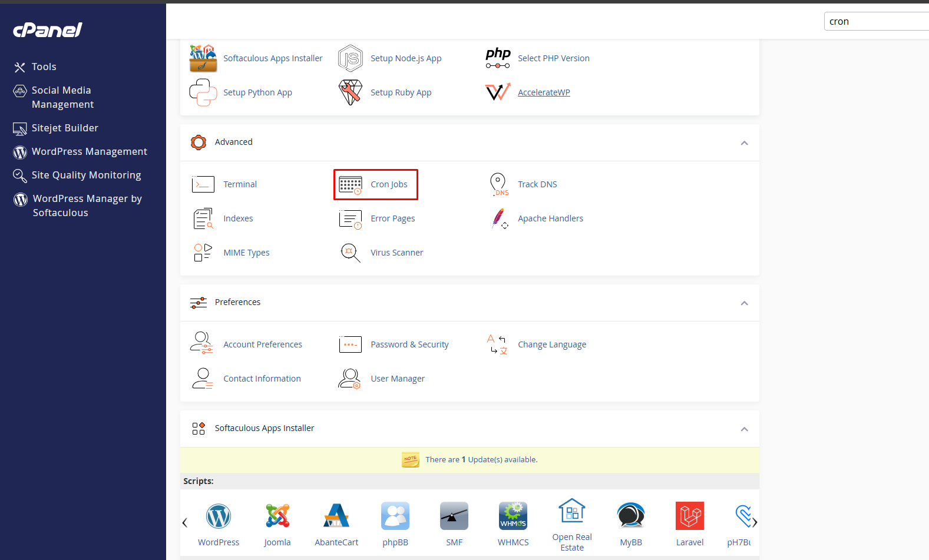Click the Laravel script icon
This screenshot has width=929, height=560.
(x=690, y=516)
